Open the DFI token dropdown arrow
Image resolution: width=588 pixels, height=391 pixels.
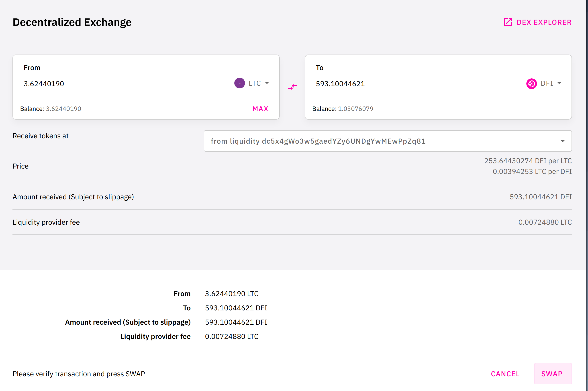[559, 83]
